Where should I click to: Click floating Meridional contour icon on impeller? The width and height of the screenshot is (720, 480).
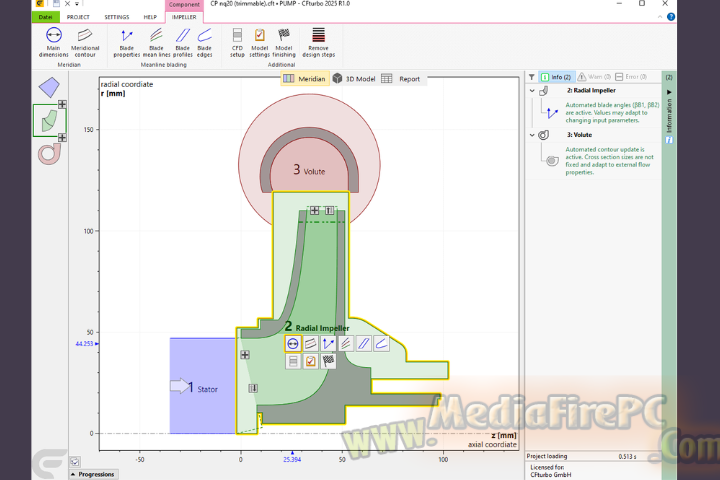[x=310, y=344]
